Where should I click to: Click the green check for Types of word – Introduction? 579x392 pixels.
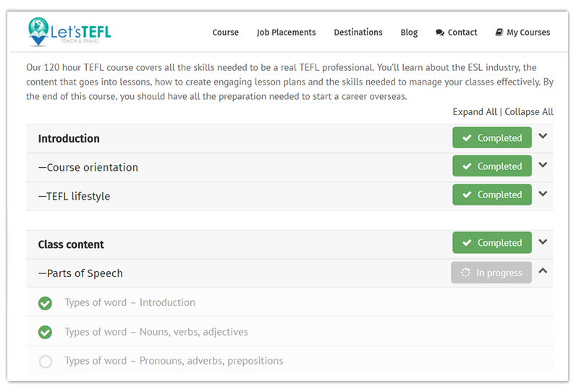click(45, 303)
